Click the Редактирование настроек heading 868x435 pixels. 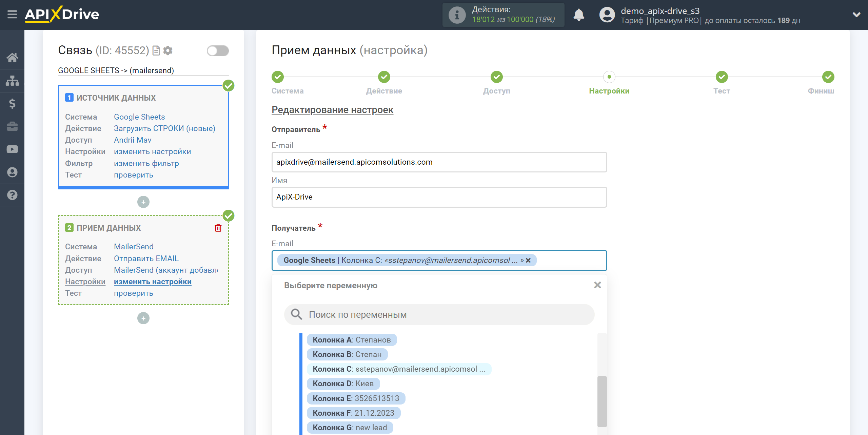[x=332, y=110]
